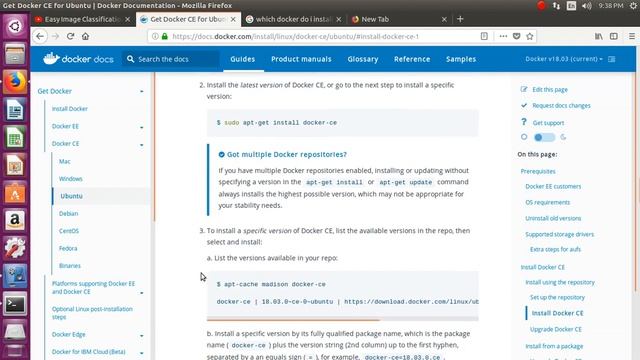
Task: Open the Guides tab
Action: click(x=242, y=59)
